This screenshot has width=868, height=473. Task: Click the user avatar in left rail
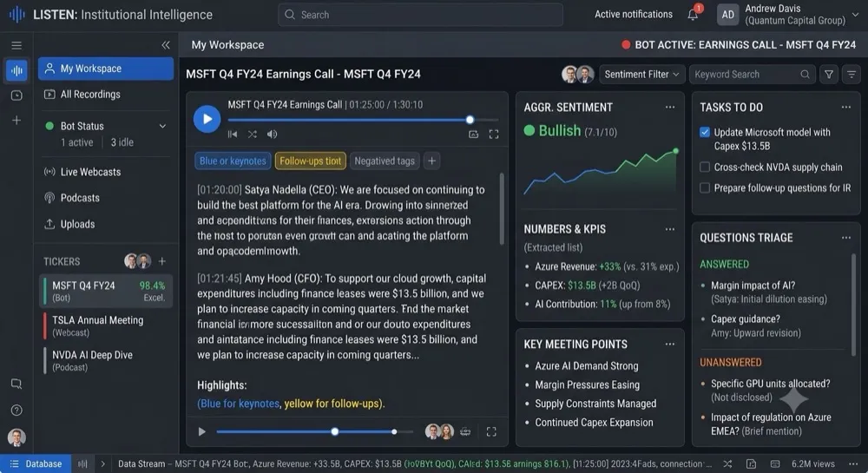point(16,437)
